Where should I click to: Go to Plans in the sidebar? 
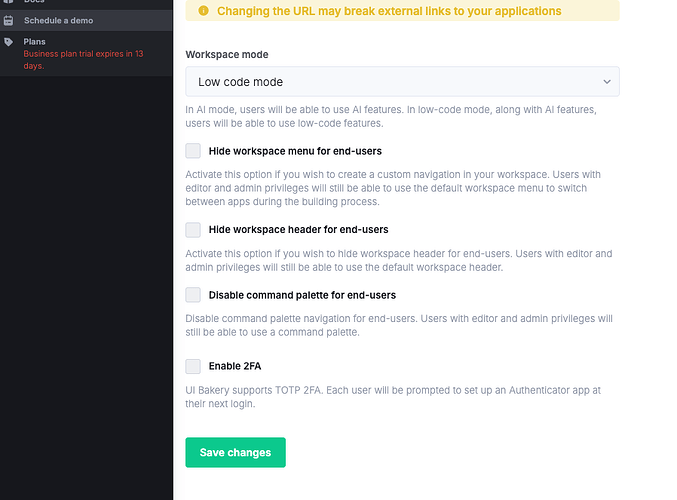[35, 42]
